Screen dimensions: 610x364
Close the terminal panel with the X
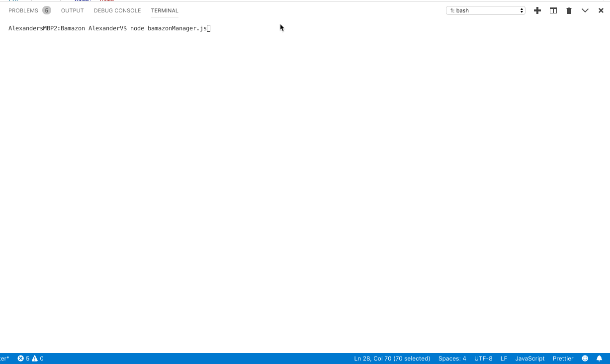click(x=601, y=10)
